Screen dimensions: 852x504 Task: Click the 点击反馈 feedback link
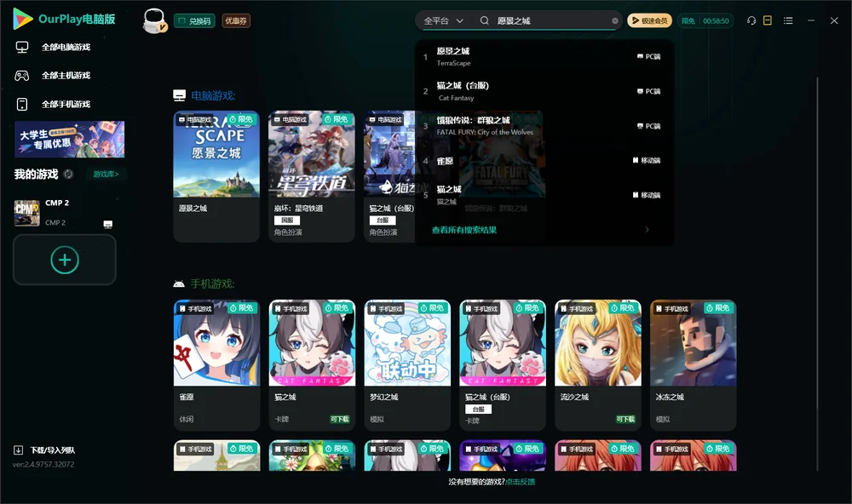click(x=520, y=482)
